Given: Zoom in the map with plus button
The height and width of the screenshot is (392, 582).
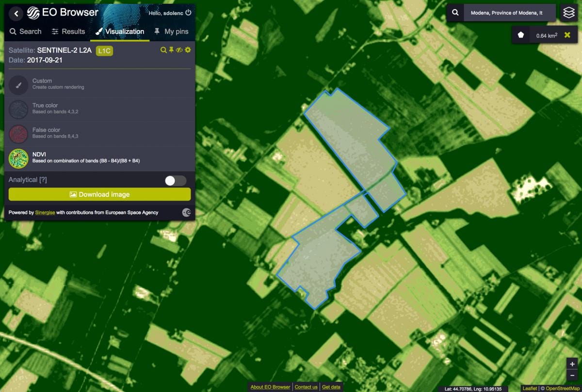Looking at the screenshot, I should (572, 364).
